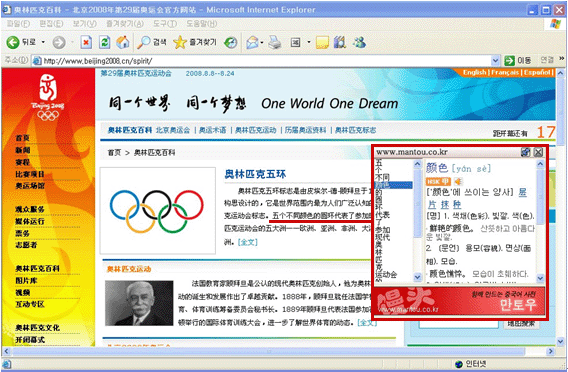Viewport: 568px width, 372px height.
Task: Open the 즐겨찾기(A) Favorites menu
Action: click(125, 24)
